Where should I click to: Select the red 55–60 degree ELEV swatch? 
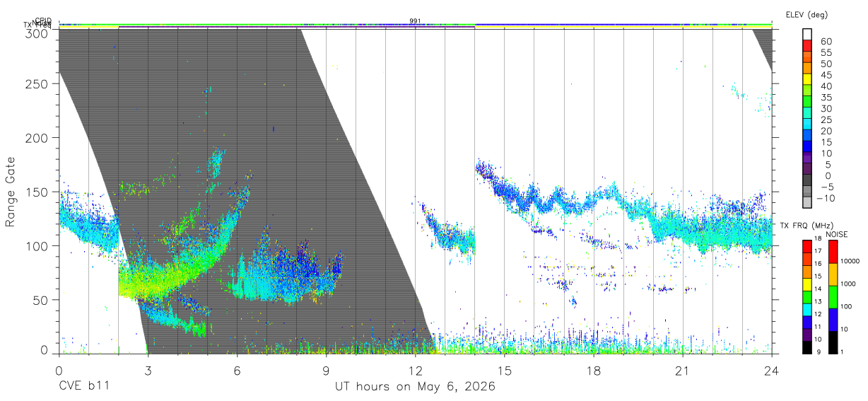coord(808,46)
